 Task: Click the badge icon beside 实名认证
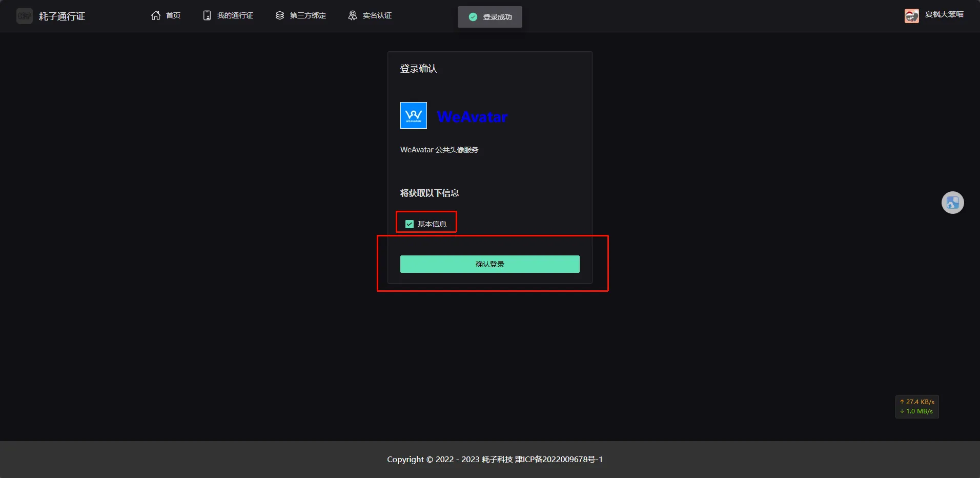coord(353,15)
